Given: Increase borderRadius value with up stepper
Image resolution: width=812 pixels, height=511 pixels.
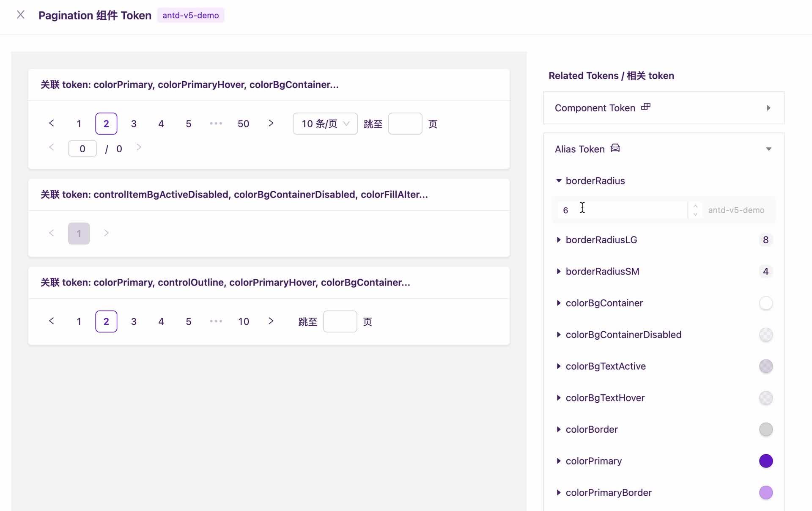Looking at the screenshot, I should coord(695,206).
